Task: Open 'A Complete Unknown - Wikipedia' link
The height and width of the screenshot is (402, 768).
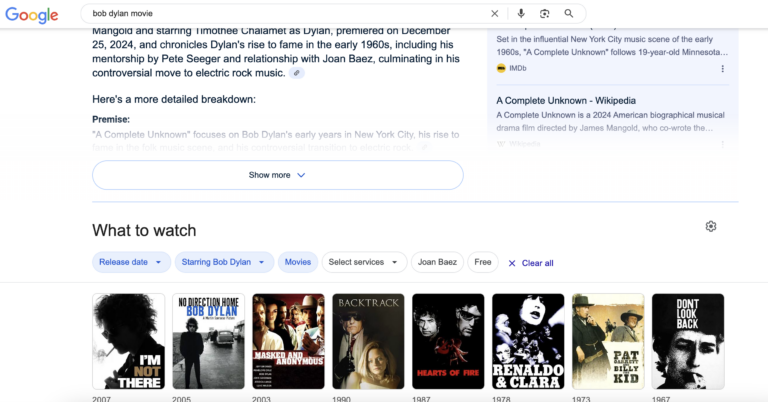Action: click(x=566, y=100)
